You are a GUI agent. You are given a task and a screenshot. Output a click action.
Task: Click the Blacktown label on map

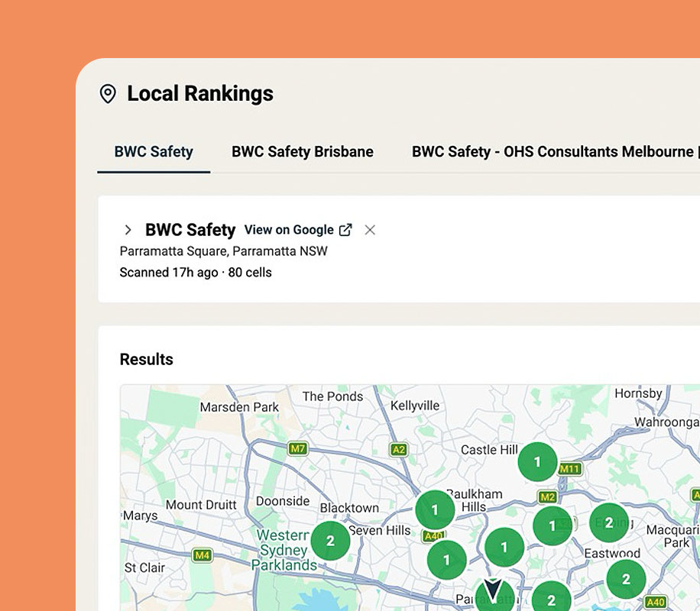click(349, 508)
